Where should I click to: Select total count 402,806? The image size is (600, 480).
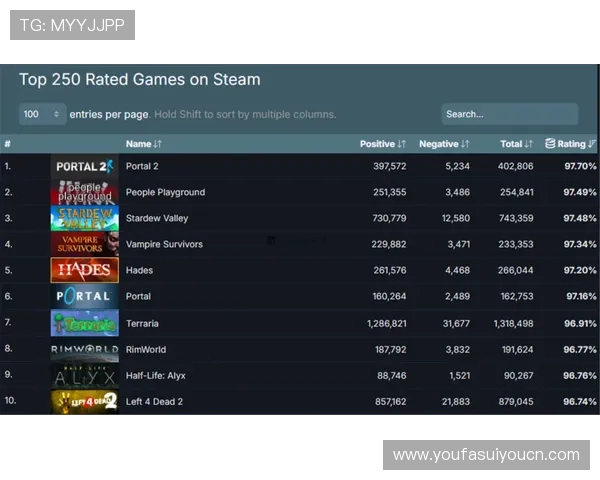(x=515, y=166)
